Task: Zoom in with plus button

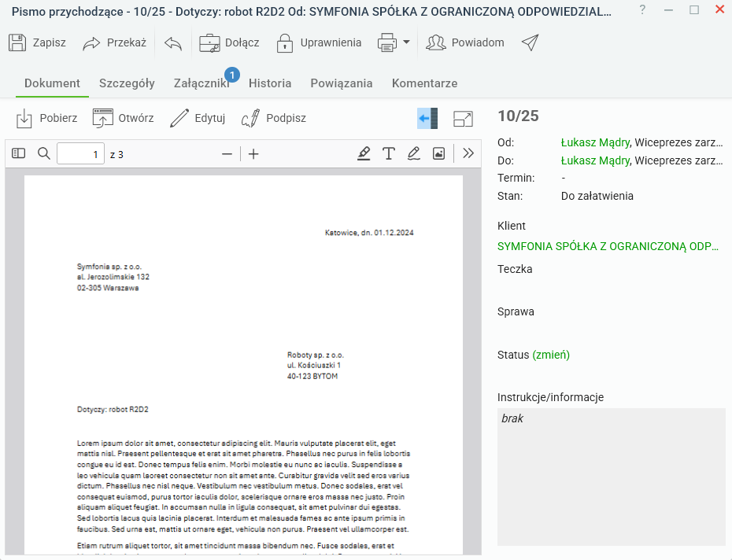Action: click(x=253, y=154)
